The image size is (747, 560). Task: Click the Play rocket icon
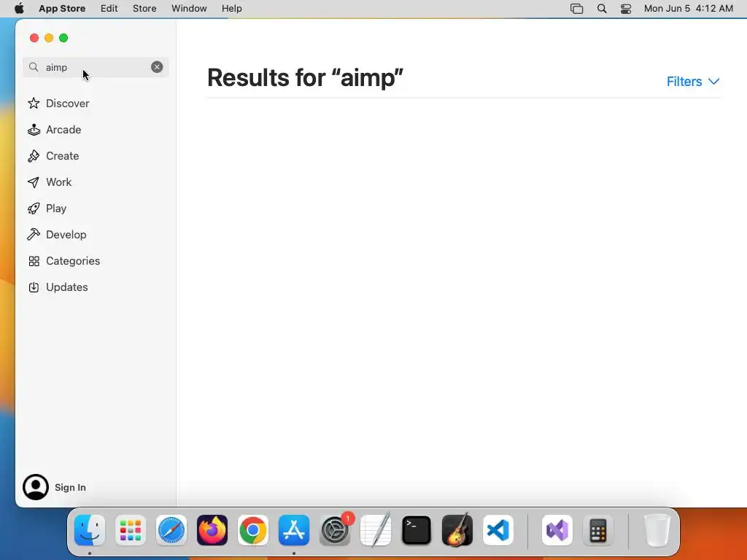coord(34,208)
